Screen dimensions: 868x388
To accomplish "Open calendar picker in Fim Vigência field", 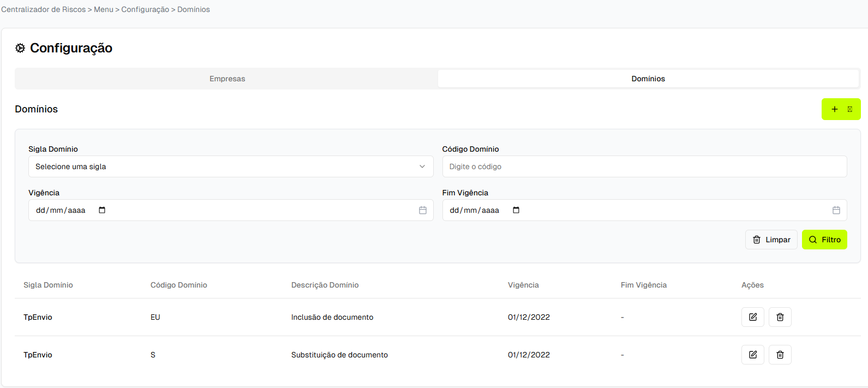I will tap(516, 210).
